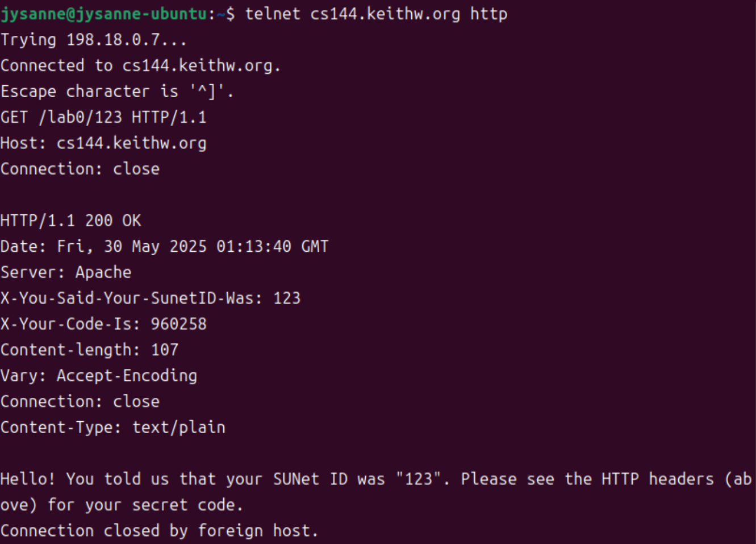Click the Date: Fri, 30 May 2025 line
The image size is (756, 544).
pos(164,246)
